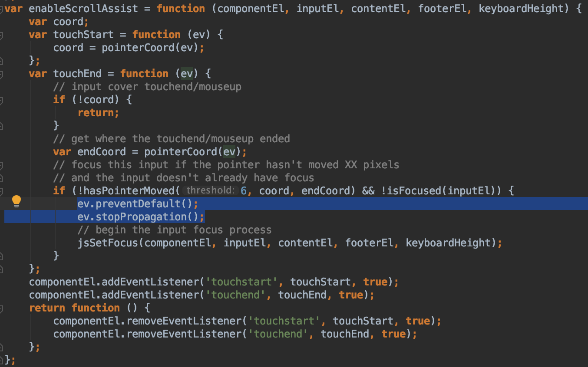Collapse the if !hasPointerMoved block fold marker
The height and width of the screenshot is (367, 588).
[x=1, y=191]
